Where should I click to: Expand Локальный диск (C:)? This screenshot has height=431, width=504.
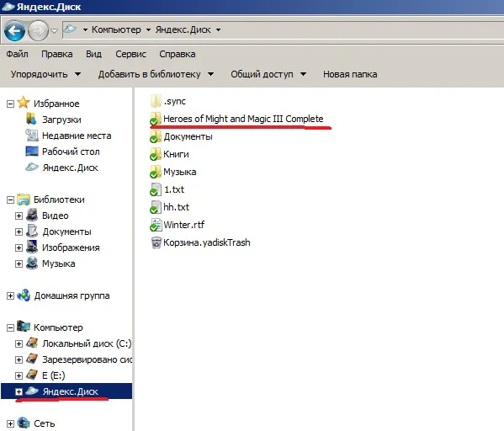pyautogui.click(x=19, y=343)
